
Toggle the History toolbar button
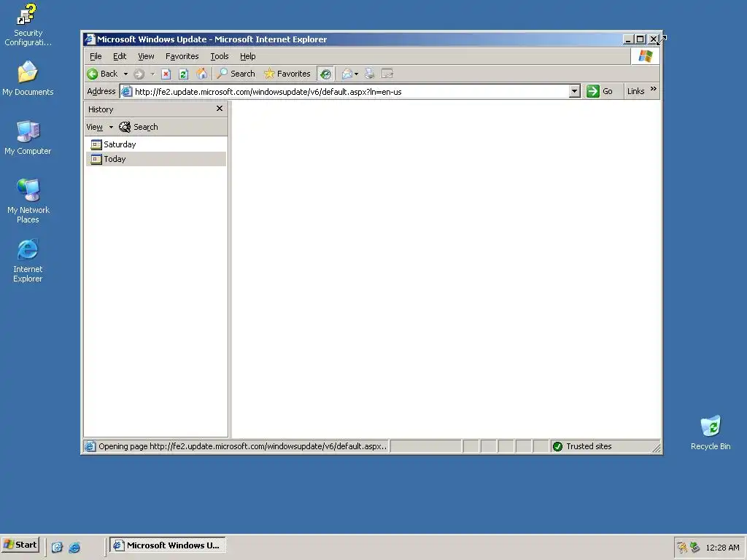(x=325, y=74)
